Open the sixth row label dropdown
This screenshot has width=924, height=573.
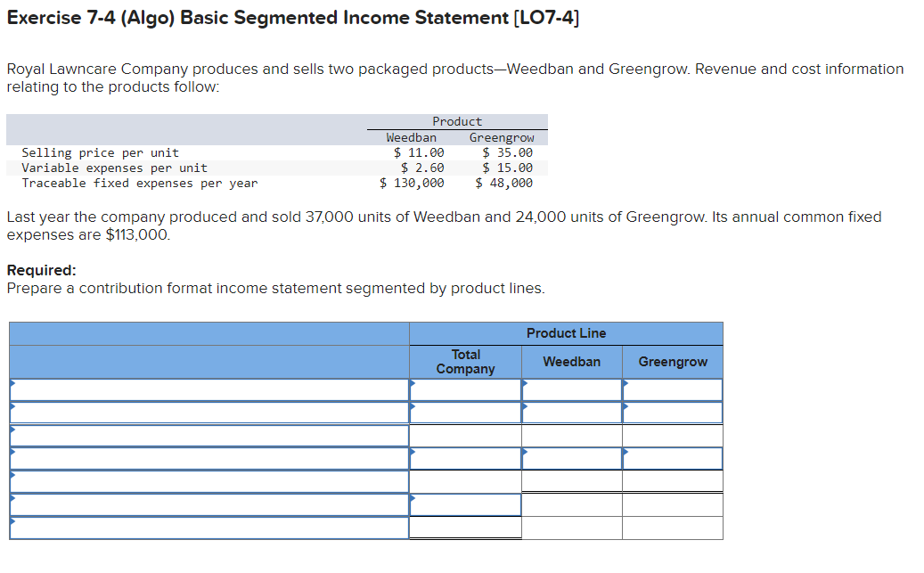pyautogui.click(x=205, y=504)
